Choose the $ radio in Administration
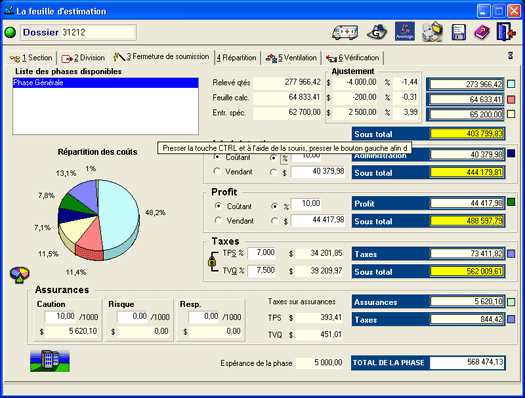 point(274,172)
